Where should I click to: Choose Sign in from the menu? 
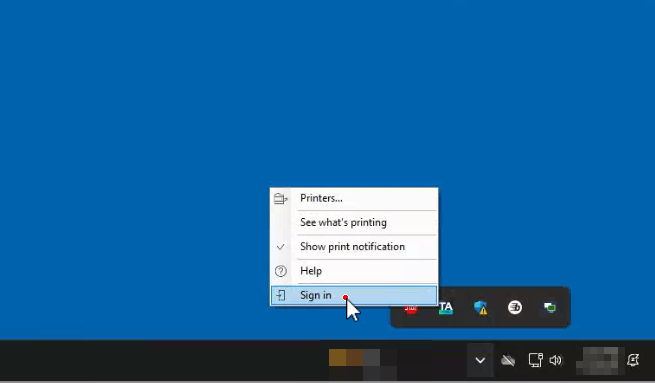point(354,295)
